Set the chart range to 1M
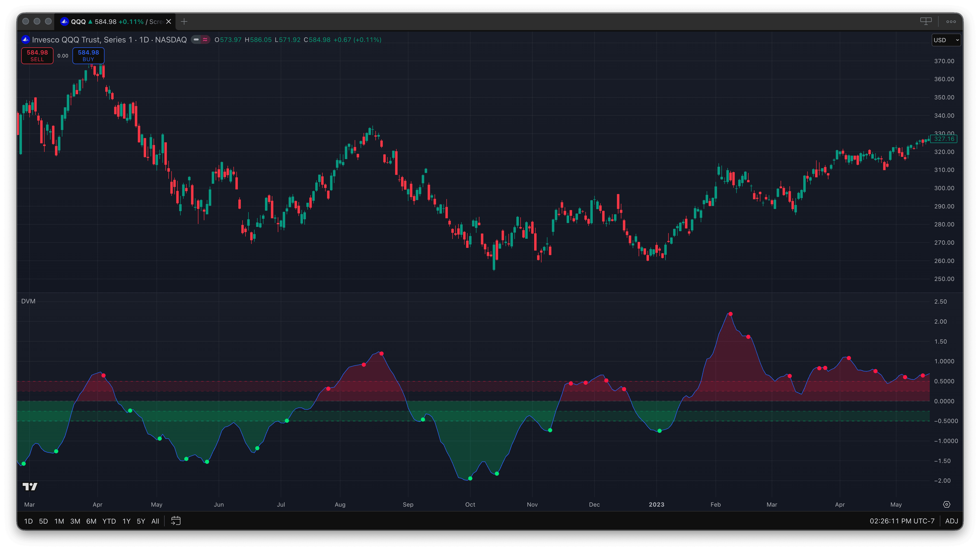Image resolution: width=980 pixels, height=551 pixels. (59, 521)
